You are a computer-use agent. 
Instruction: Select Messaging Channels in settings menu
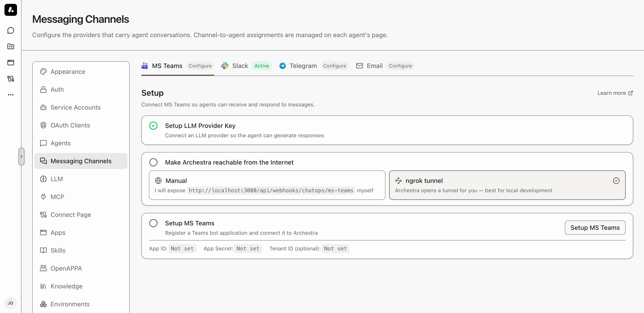pyautogui.click(x=81, y=161)
